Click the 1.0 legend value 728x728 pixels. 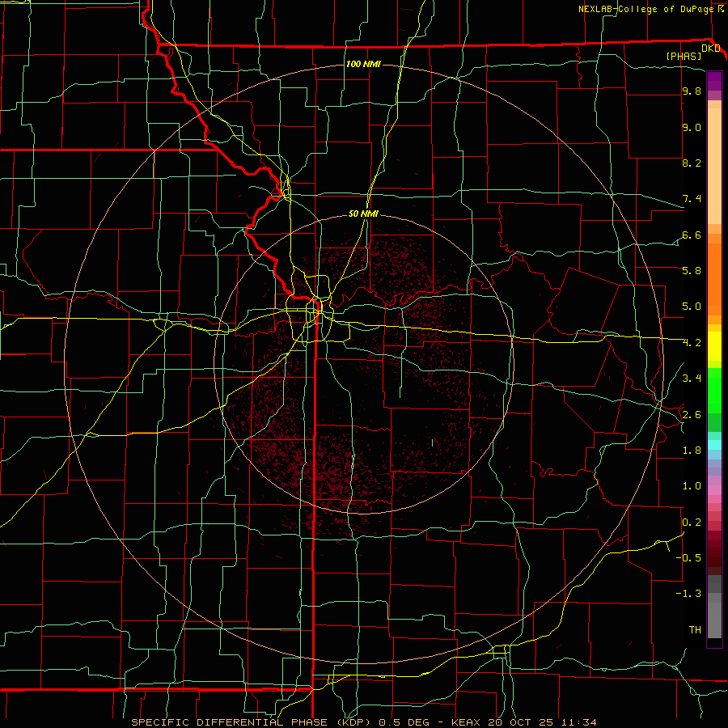coord(692,485)
